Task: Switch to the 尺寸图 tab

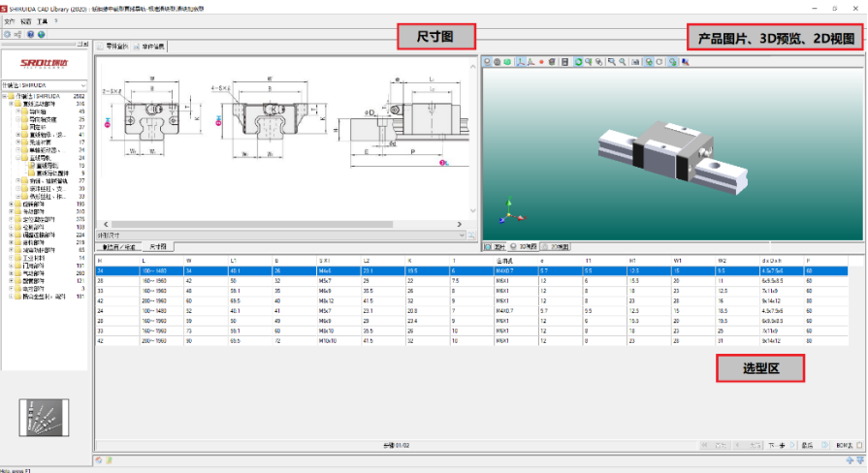Action: pos(157,247)
